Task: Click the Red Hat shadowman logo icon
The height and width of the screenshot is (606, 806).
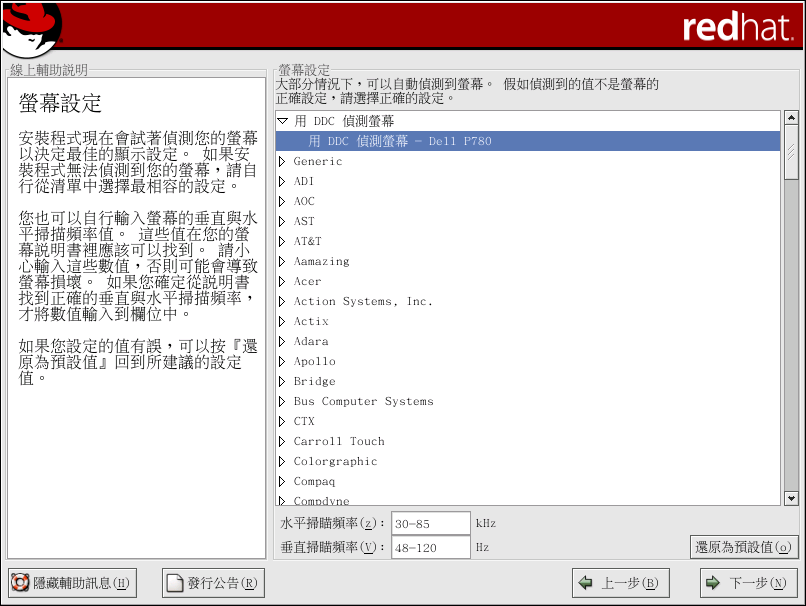Action: coord(31,27)
